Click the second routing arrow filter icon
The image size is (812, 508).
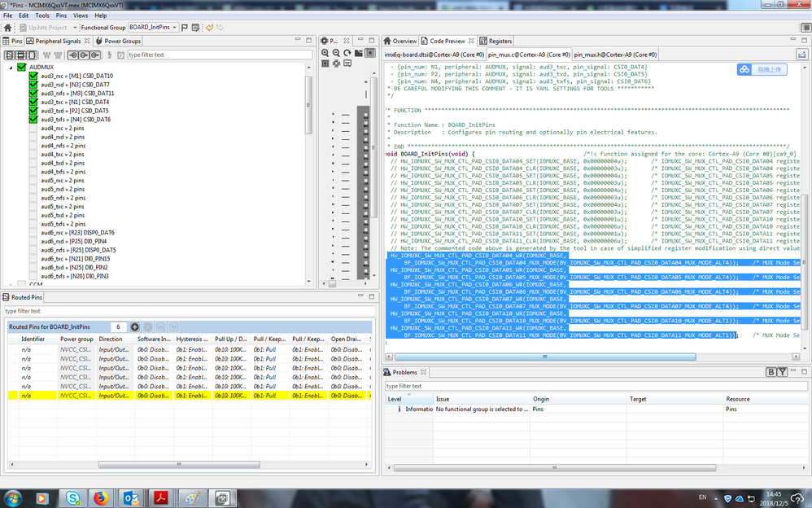pos(84,55)
